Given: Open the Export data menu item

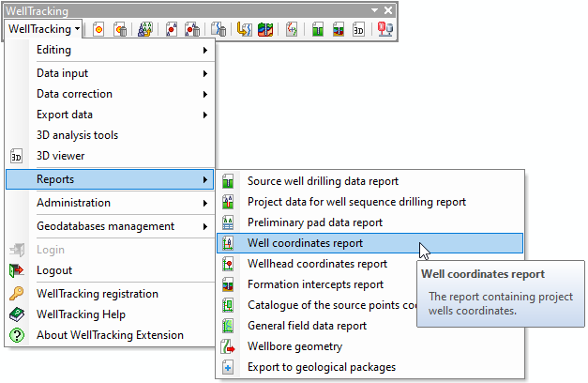Looking at the screenshot, I should coord(110,115).
